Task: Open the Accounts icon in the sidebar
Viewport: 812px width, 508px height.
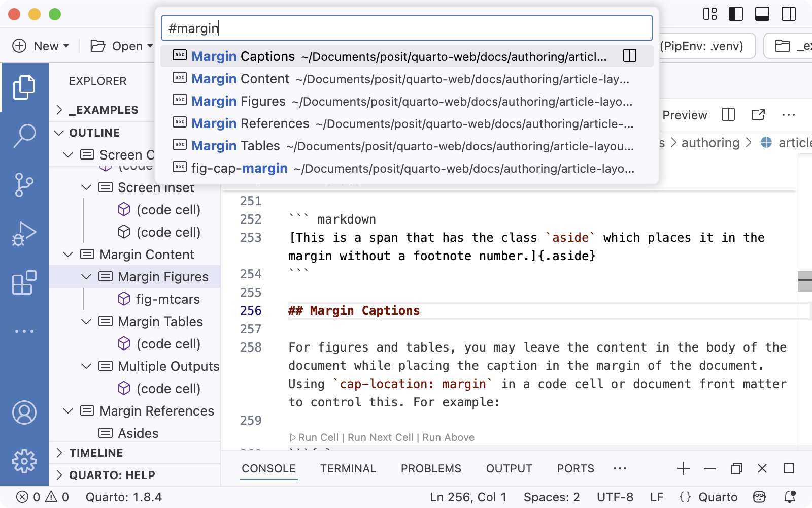Action: (x=25, y=412)
